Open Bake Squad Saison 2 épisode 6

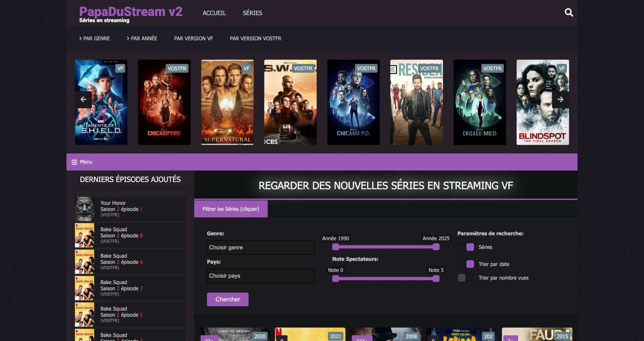(x=130, y=262)
